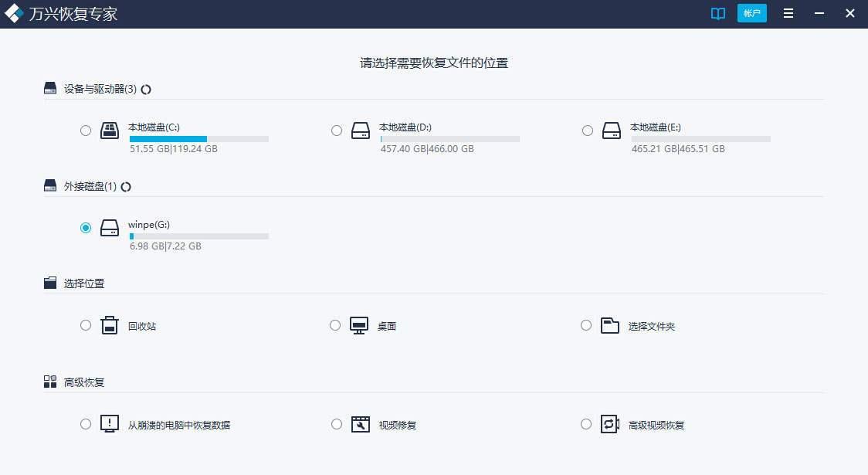868x475 pixels.
Task: Click the 本地磁盘(D:) label
Action: click(405, 127)
